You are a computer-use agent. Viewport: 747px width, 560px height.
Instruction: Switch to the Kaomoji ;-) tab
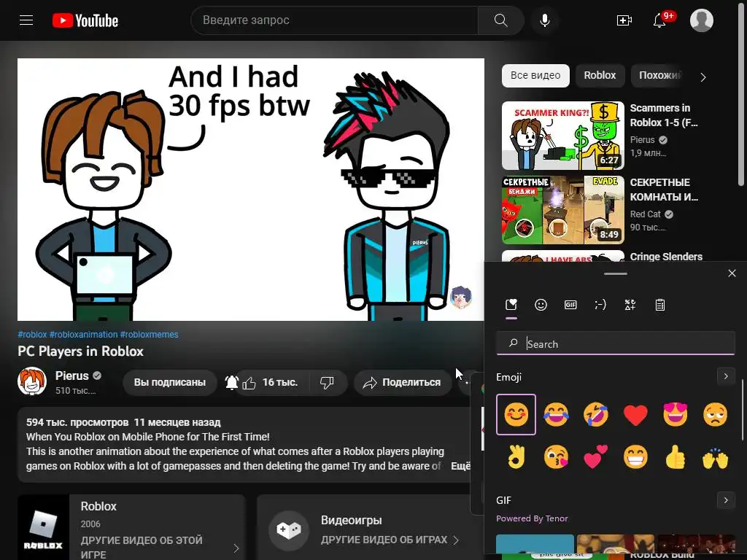coord(600,305)
